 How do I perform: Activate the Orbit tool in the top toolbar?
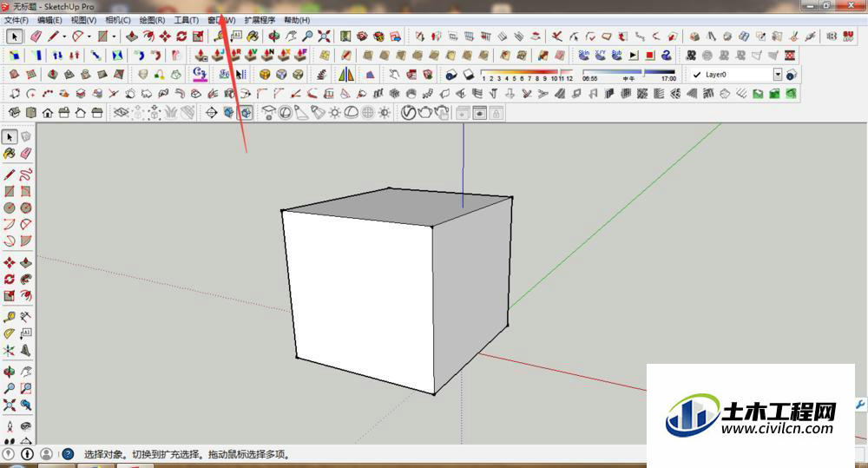tap(274, 36)
